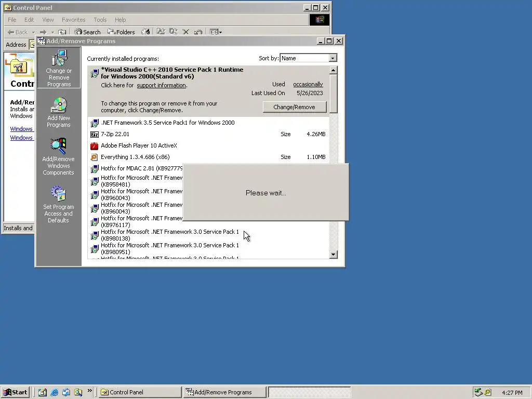The width and height of the screenshot is (532, 399).
Task: Click the Adobe Flash Player icon
Action: [95, 146]
